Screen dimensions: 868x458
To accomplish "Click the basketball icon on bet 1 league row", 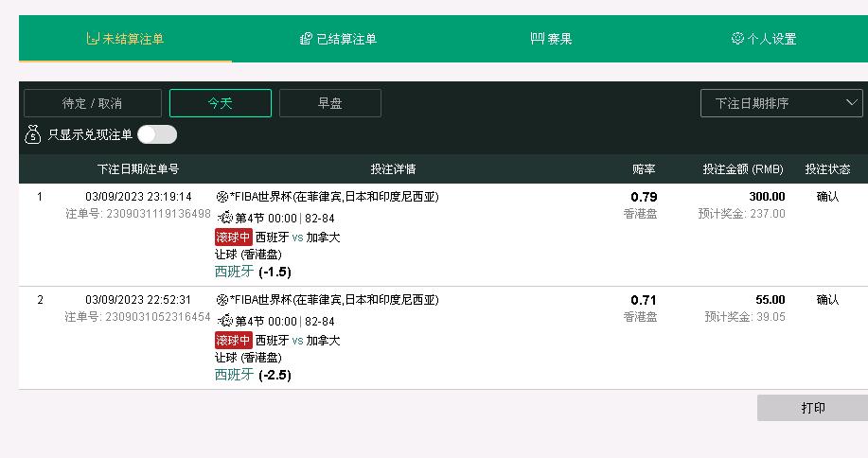I will [x=222, y=197].
